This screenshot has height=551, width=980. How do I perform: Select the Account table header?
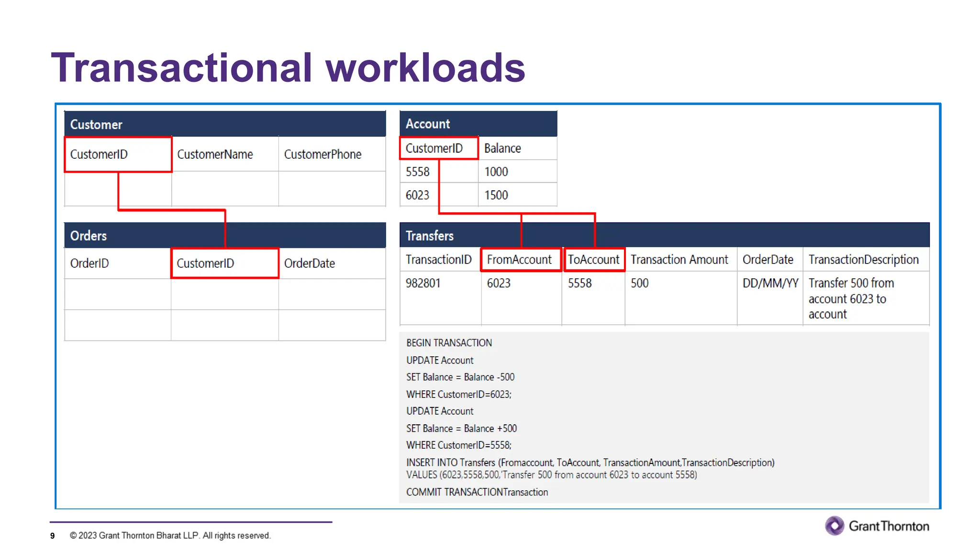[478, 124]
